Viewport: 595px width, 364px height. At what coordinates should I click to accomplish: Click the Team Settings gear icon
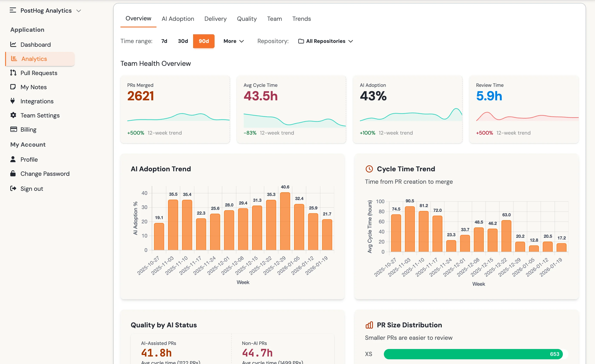coord(13,115)
